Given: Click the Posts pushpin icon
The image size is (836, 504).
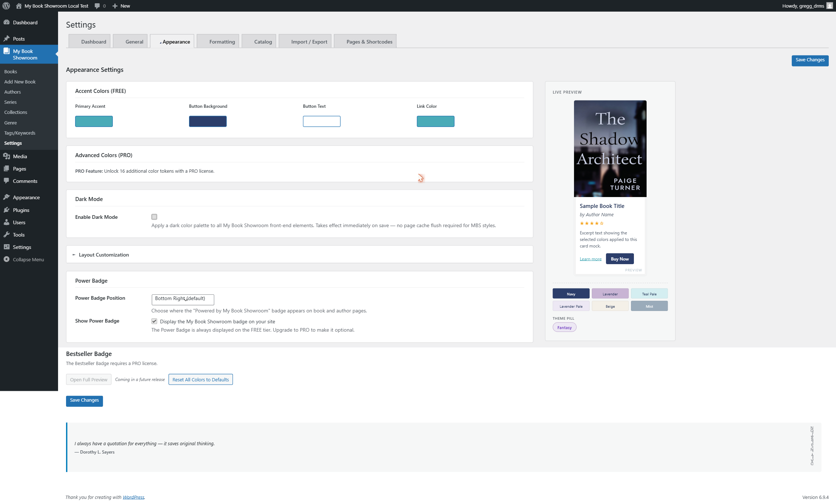Looking at the screenshot, I should (7, 38).
